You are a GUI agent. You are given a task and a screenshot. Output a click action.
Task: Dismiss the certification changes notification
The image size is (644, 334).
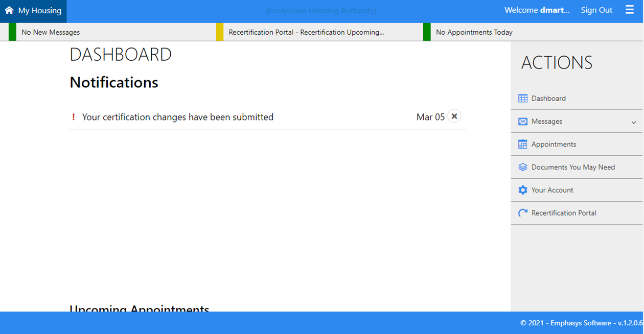(454, 116)
